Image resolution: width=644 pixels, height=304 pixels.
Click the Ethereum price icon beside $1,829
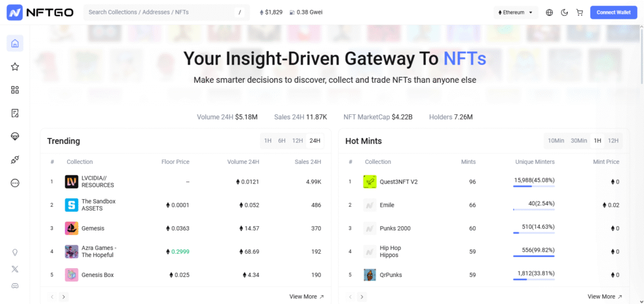point(262,13)
